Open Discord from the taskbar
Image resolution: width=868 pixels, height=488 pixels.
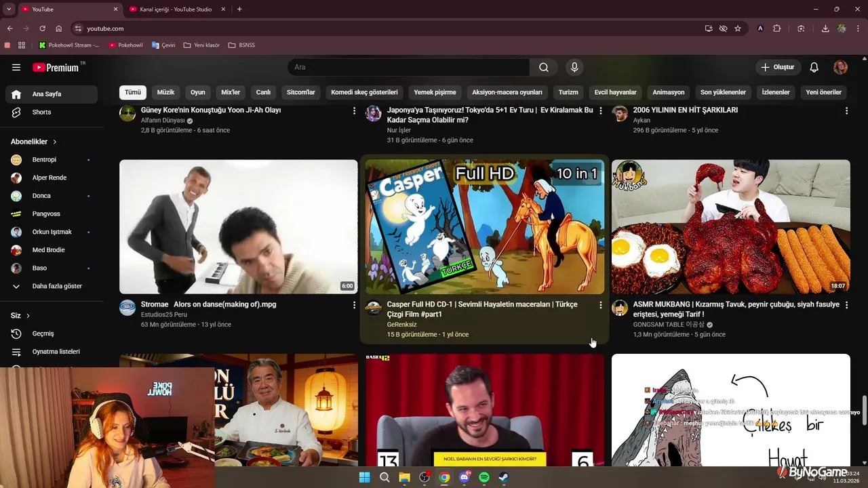pyautogui.click(x=465, y=477)
